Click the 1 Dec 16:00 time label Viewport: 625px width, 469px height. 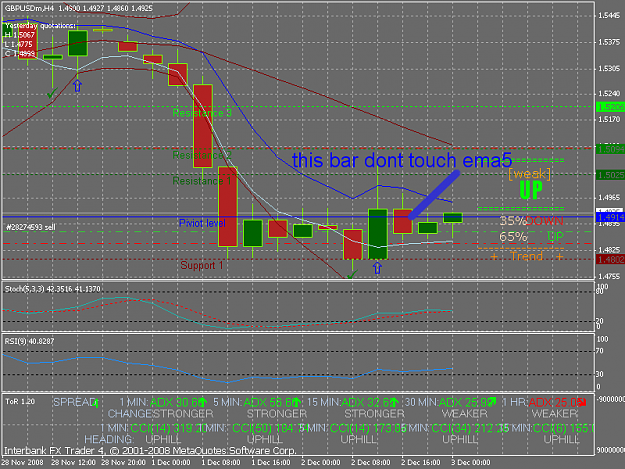click(x=271, y=463)
